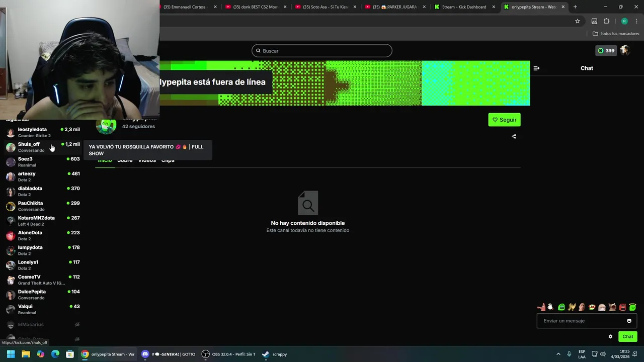Follow the channel with Seguir button
The image size is (644, 362).
(504, 120)
